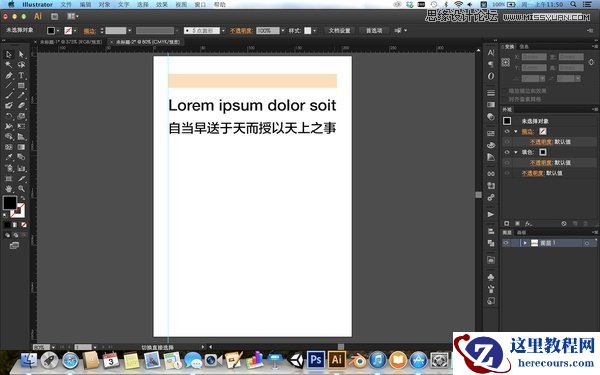Open the control bar fill swatch dropdown arrow
This screenshot has width=600, height=375.
(x=58, y=31)
